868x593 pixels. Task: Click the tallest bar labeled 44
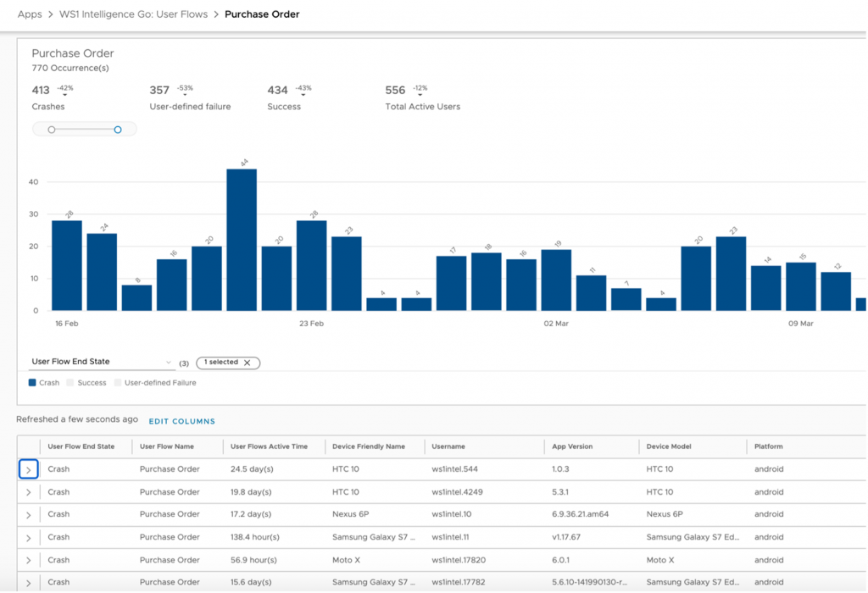[x=242, y=240]
